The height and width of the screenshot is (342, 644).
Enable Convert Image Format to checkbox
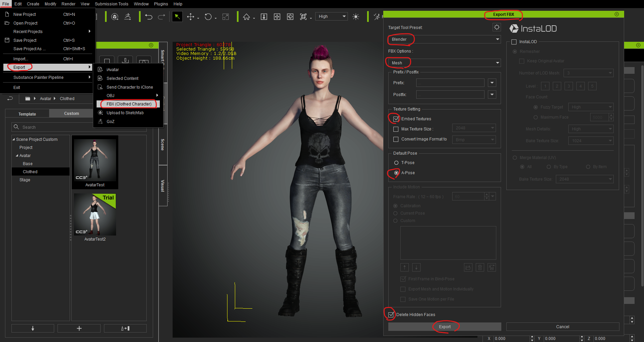(396, 139)
